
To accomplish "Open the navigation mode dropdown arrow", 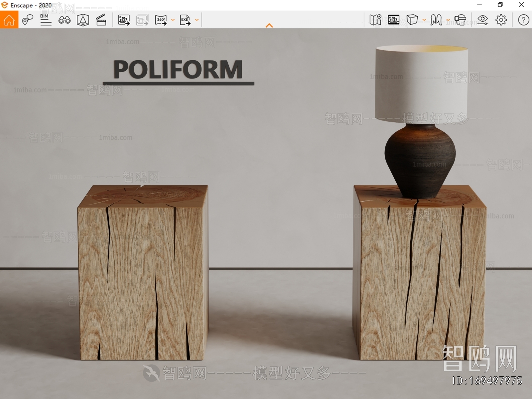I will [x=448, y=20].
